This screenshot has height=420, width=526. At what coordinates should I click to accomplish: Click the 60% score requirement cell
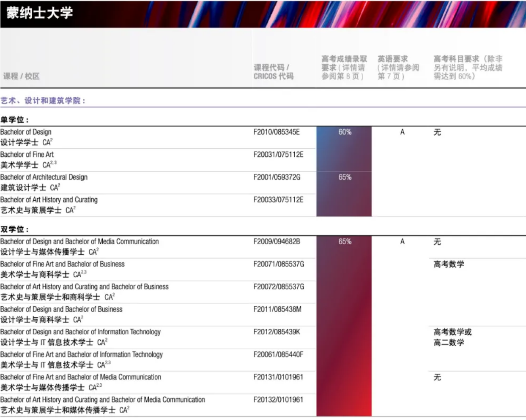345,132
